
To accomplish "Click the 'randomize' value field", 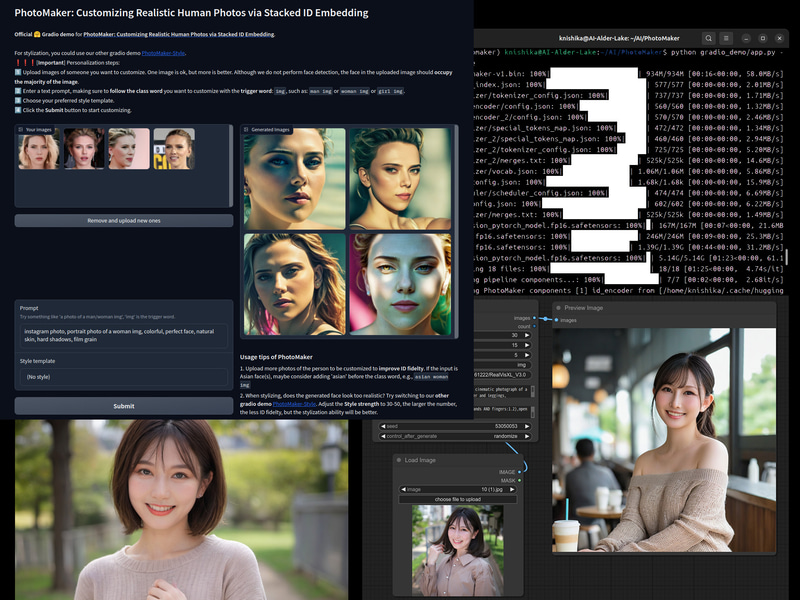I will [506, 436].
